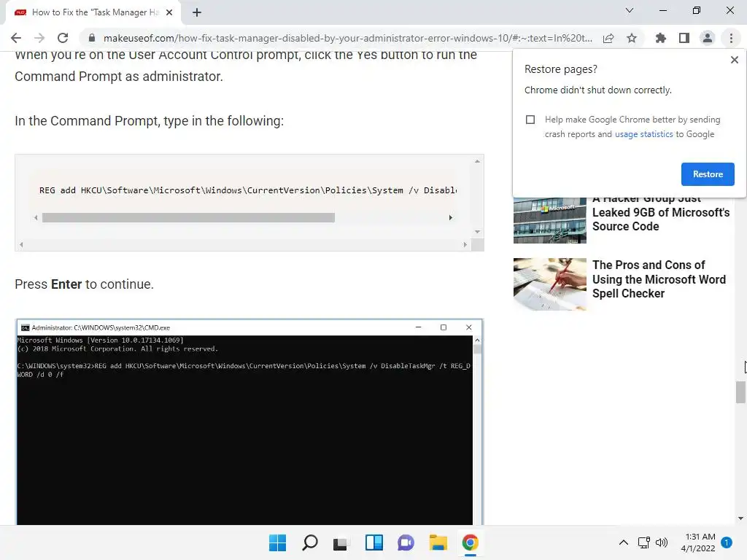Viewport: 747px width, 560px height.
Task: Click the Chrome taskbar icon
Action: [471, 542]
